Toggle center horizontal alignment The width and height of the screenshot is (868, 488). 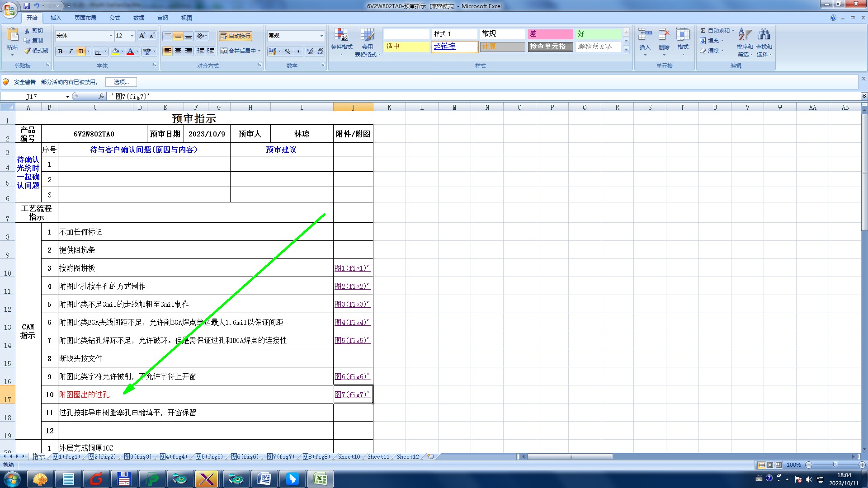[178, 51]
